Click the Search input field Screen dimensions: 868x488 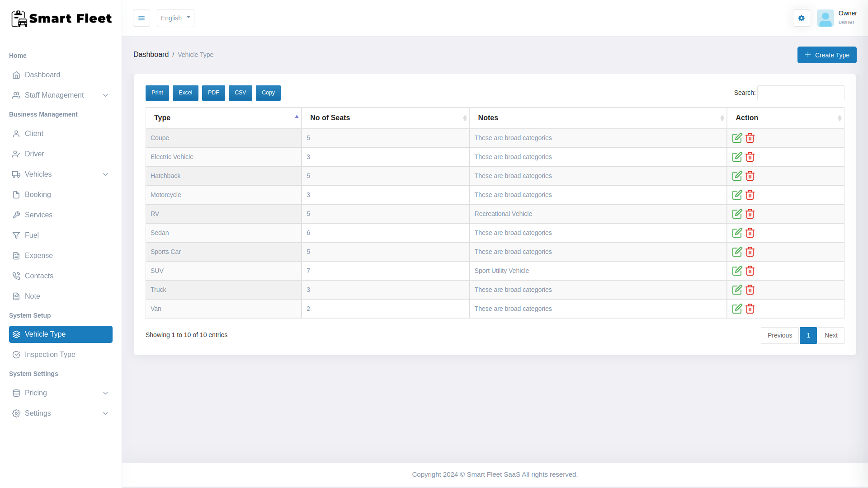coord(800,93)
